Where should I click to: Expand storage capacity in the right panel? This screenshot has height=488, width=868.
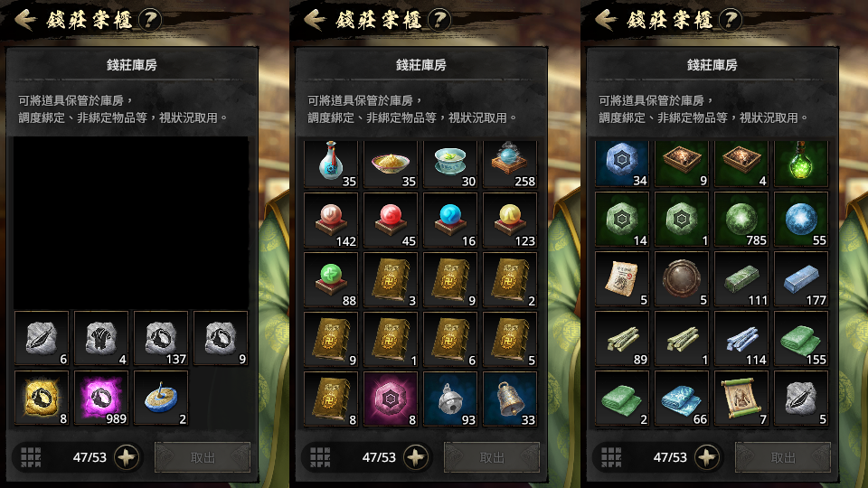pos(706,457)
